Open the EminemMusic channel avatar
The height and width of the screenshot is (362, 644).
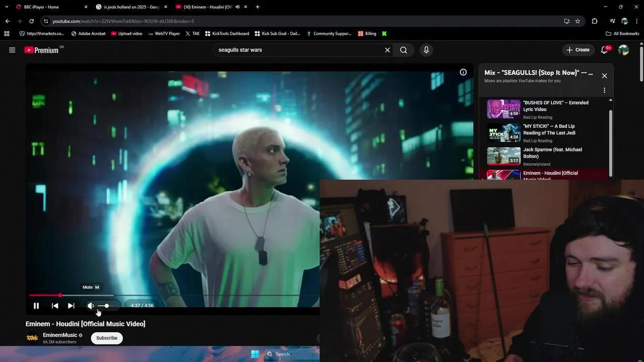32,338
